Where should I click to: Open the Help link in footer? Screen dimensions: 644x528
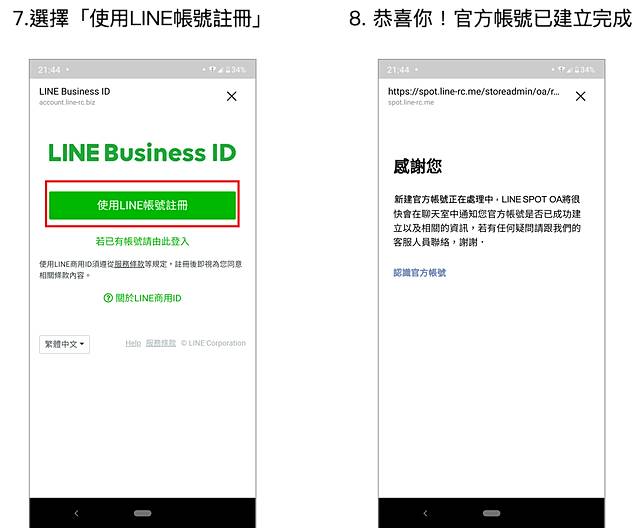point(133,343)
